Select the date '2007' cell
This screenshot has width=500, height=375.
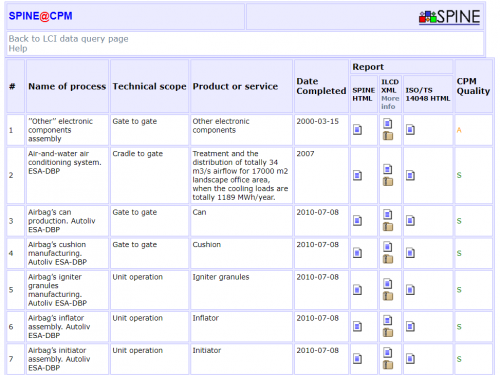pos(321,175)
